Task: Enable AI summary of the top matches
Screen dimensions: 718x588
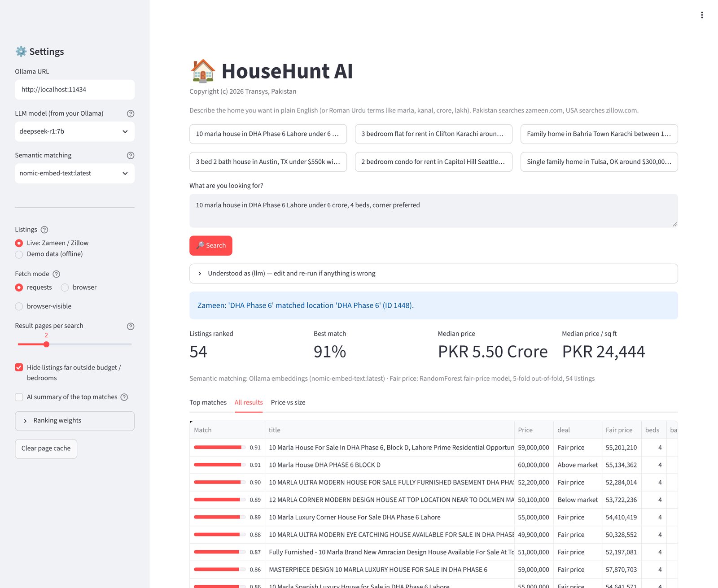Action: (19, 397)
